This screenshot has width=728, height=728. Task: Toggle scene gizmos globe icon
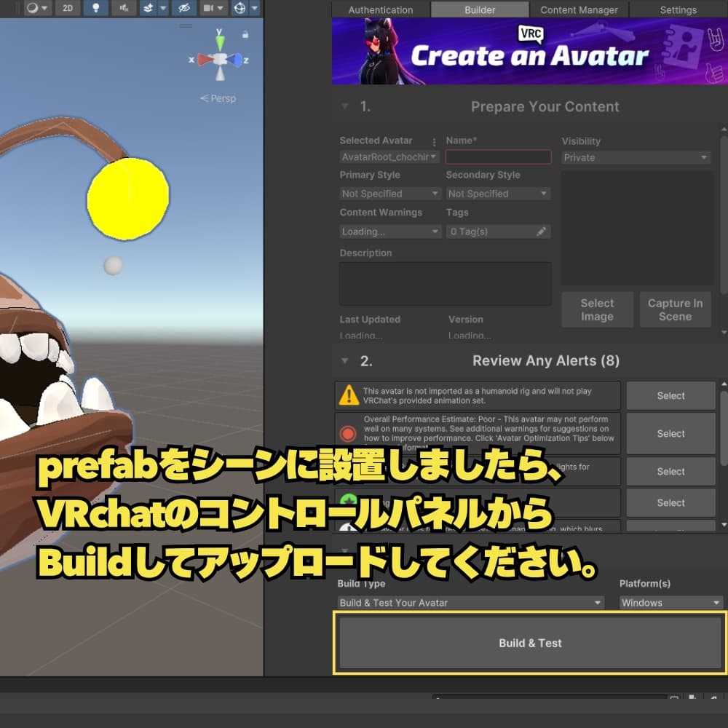tap(240, 8)
